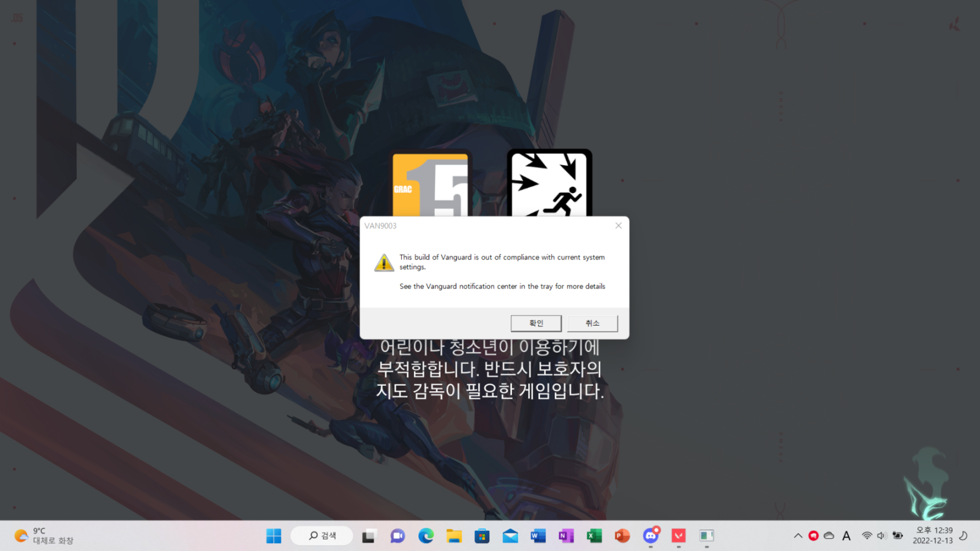Open OneNote from the taskbar

click(565, 536)
